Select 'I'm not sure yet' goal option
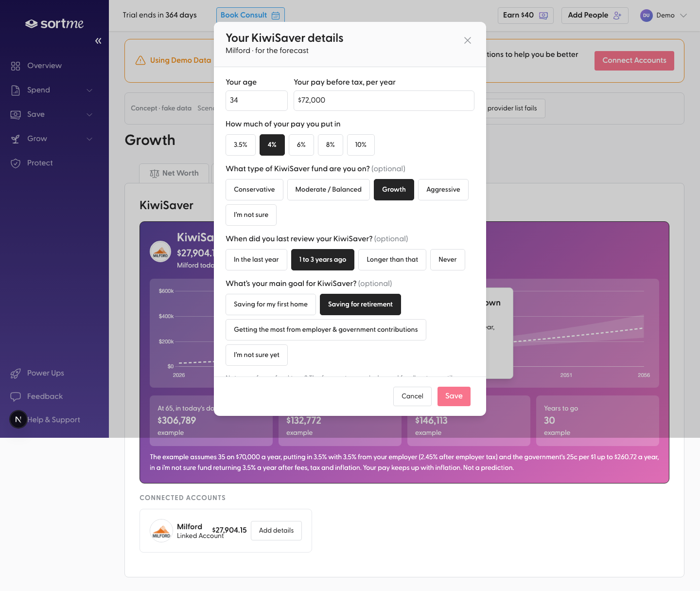The height and width of the screenshot is (591, 700). click(257, 355)
